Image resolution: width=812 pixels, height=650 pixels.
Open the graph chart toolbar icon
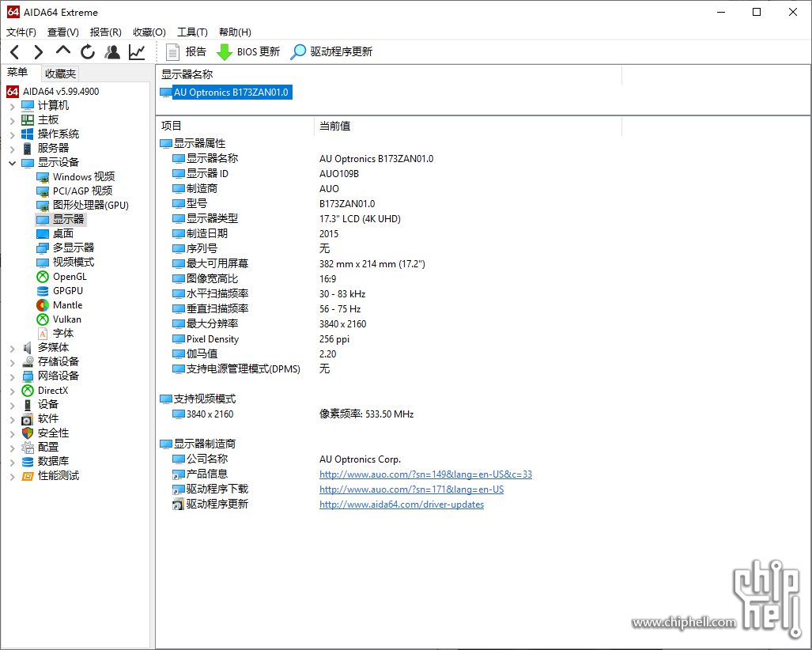(x=137, y=51)
